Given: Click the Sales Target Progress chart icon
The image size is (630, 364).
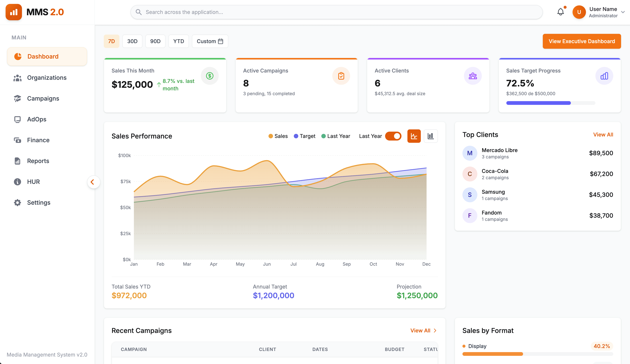Looking at the screenshot, I should 604,76.
